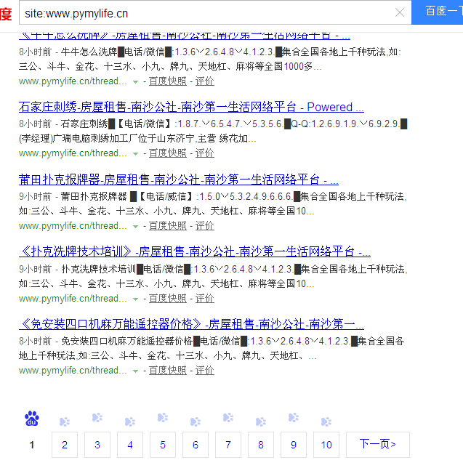Open the 扑克洗牌技术培训 result title link
463x476 pixels.
(x=195, y=251)
